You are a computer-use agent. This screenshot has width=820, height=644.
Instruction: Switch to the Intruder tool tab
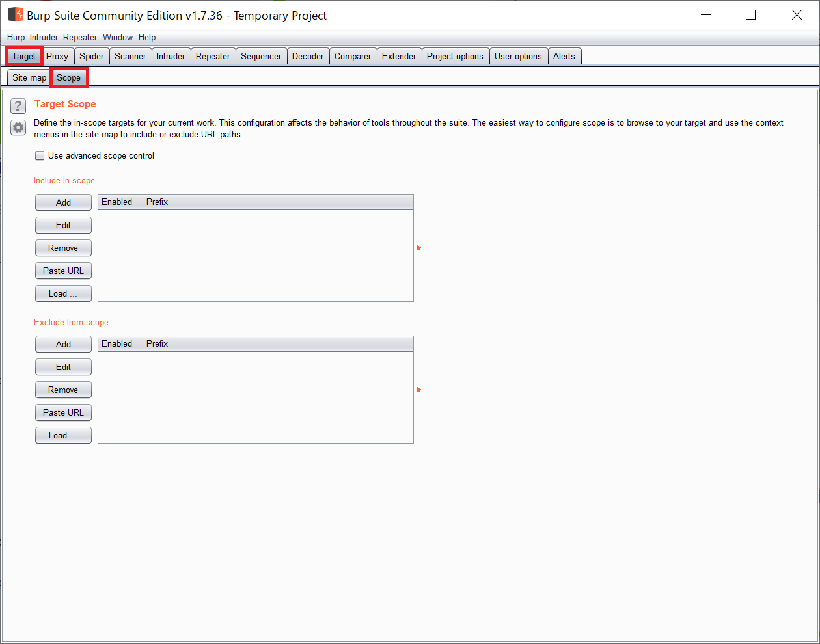tap(171, 56)
